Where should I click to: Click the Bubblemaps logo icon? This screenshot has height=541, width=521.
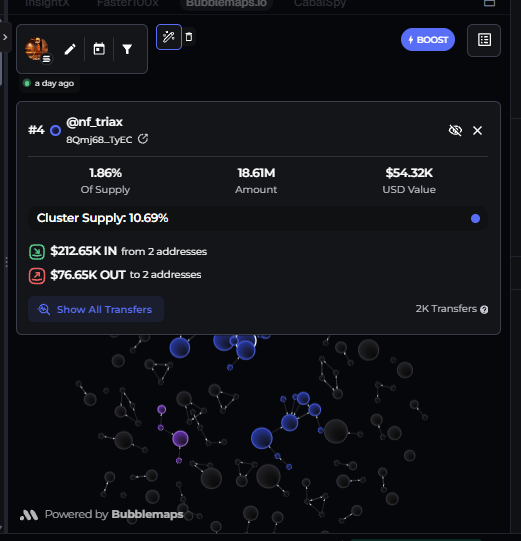tap(29, 515)
